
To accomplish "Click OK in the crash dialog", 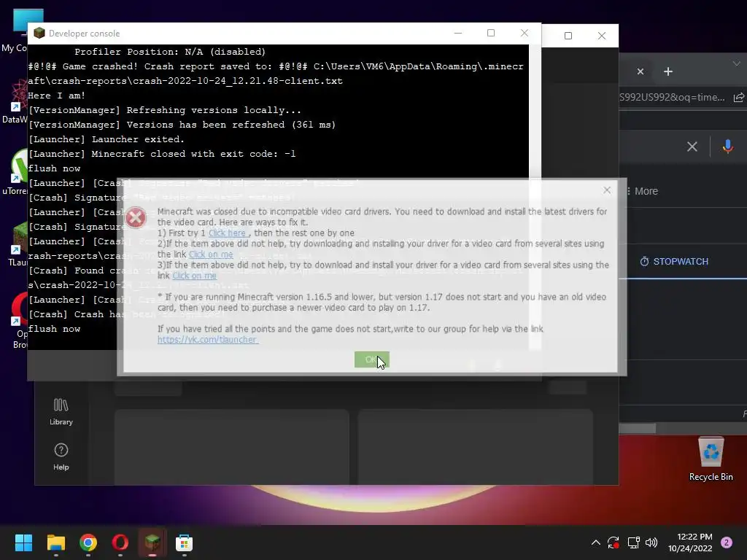I will (371, 359).
